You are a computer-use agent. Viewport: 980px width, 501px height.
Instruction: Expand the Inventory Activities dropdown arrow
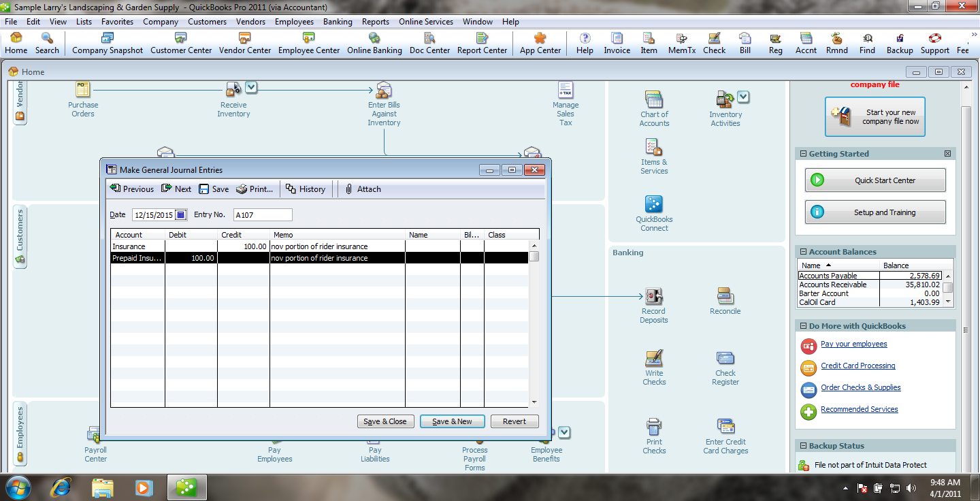point(743,97)
